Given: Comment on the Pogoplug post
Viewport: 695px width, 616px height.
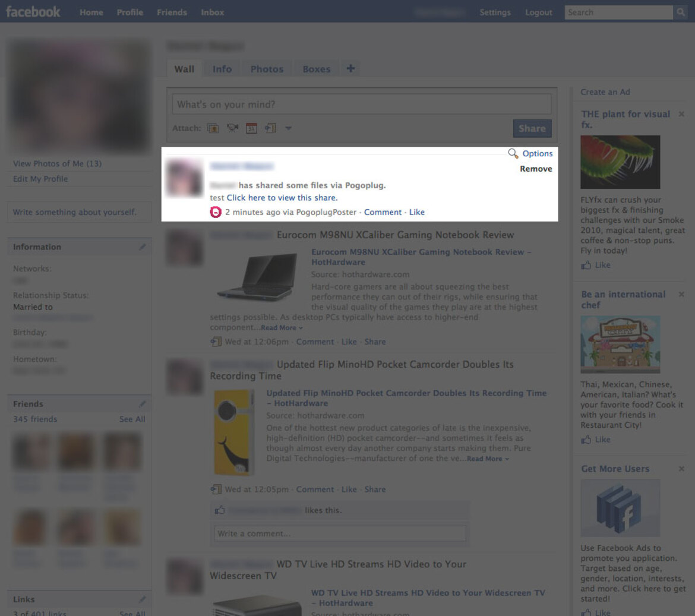Looking at the screenshot, I should click(x=383, y=212).
